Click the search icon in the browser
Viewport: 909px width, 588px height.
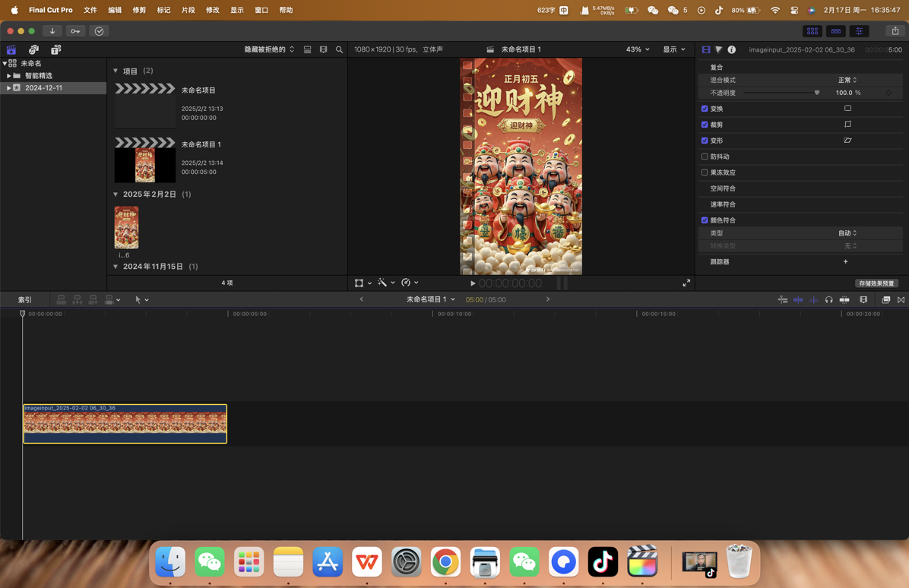tap(339, 49)
